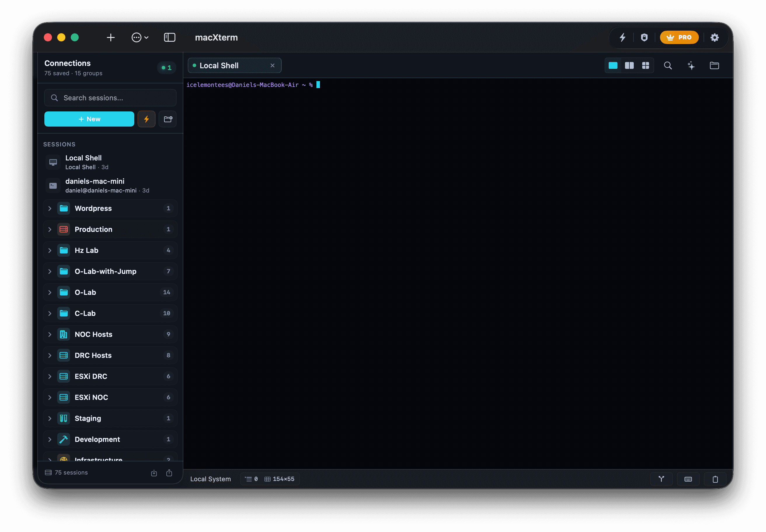This screenshot has width=766, height=532.
Task: Create a new connection with New button
Action: pyautogui.click(x=89, y=119)
